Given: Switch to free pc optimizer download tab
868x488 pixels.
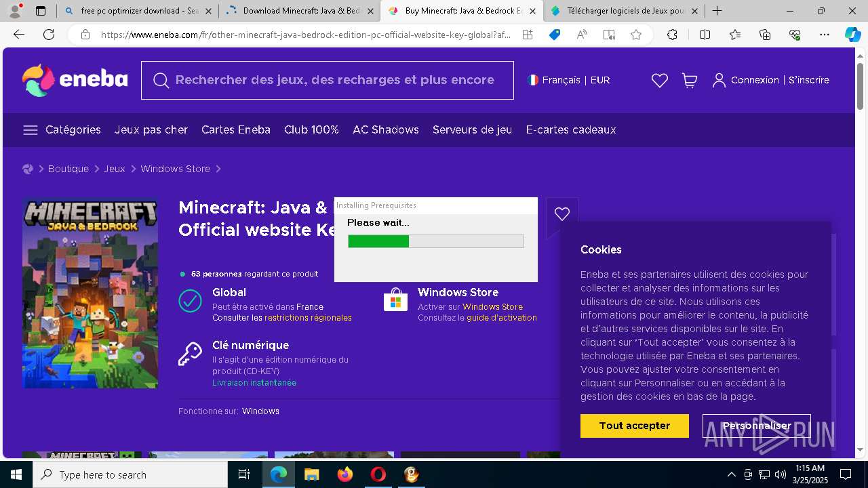Looking at the screenshot, I should [x=138, y=11].
